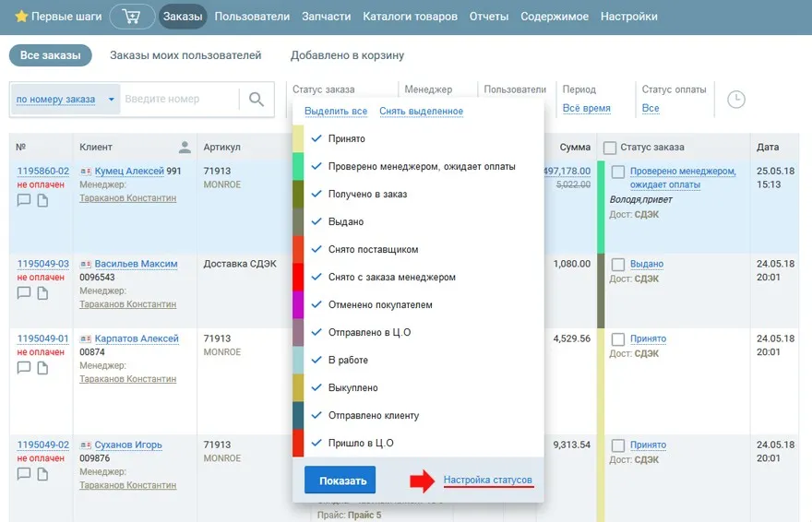Viewport: 812px width, 522px height.
Task: Switch to Заказы моих пользователей tab
Action: click(185, 55)
